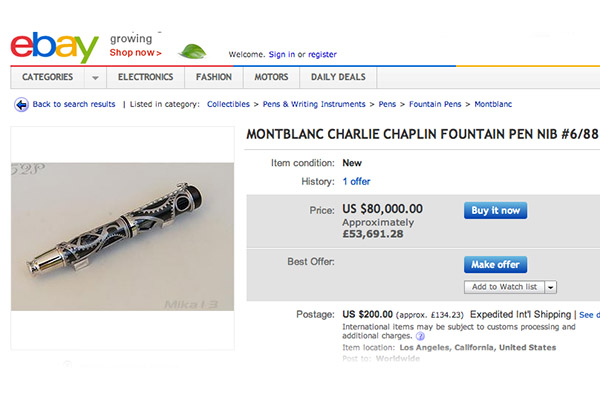Screen dimensions: 600x400
Task: Open the Fashion tab
Action: (213, 77)
